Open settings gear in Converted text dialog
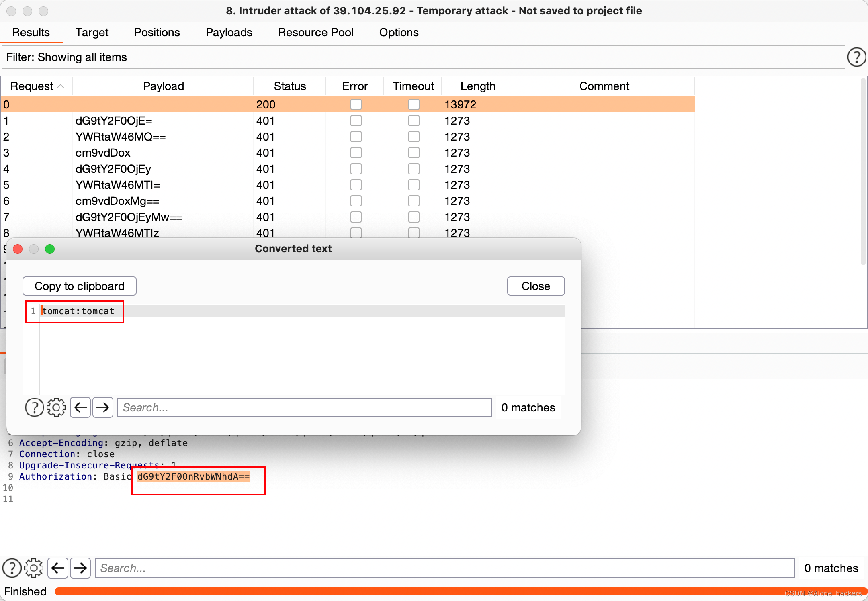 (x=56, y=407)
